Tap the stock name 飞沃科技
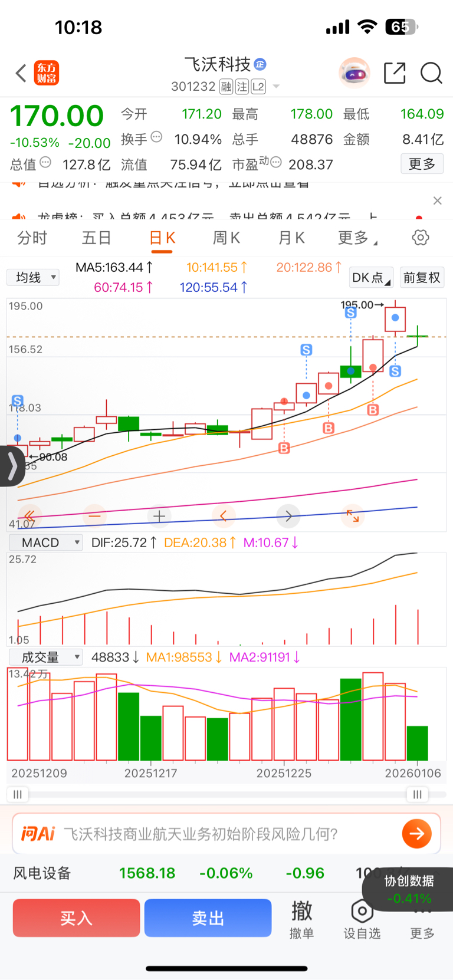Viewport: 453px width, 980px height. [x=218, y=64]
